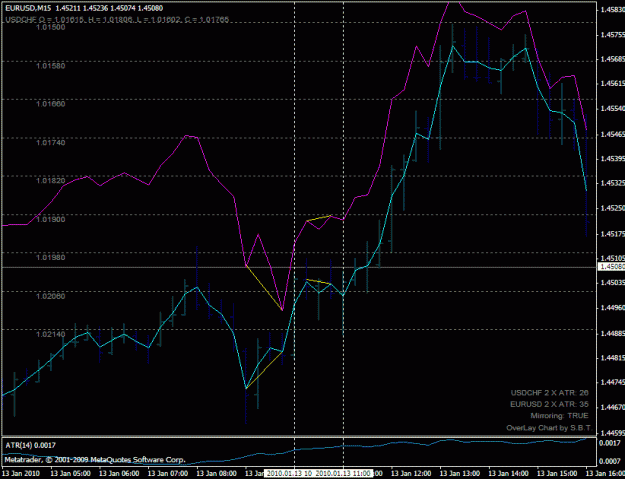Click the '13 Jan 05:00' time axis label
Screen dimensions: 625x479
pos(71,473)
